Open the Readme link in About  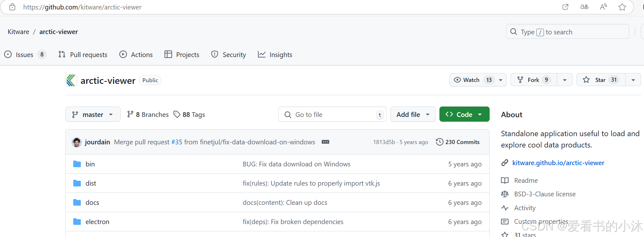(x=526, y=180)
